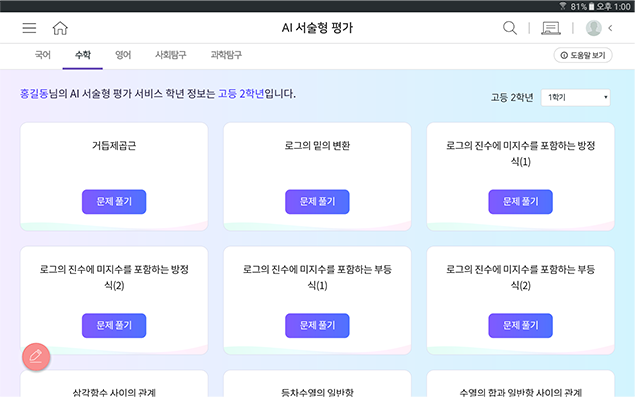Click the 홍길동 user name link
Image resolution: width=635 pixels, height=397 pixels.
click(34, 94)
